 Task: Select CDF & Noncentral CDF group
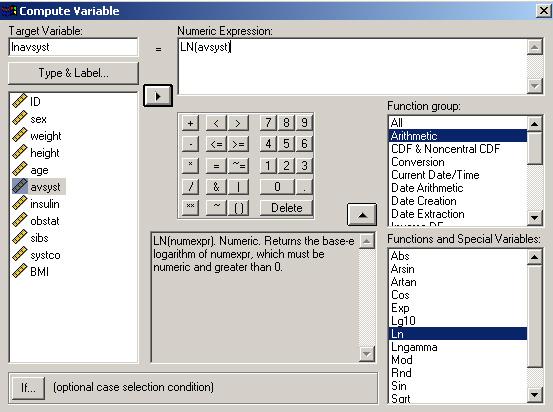coord(445,149)
